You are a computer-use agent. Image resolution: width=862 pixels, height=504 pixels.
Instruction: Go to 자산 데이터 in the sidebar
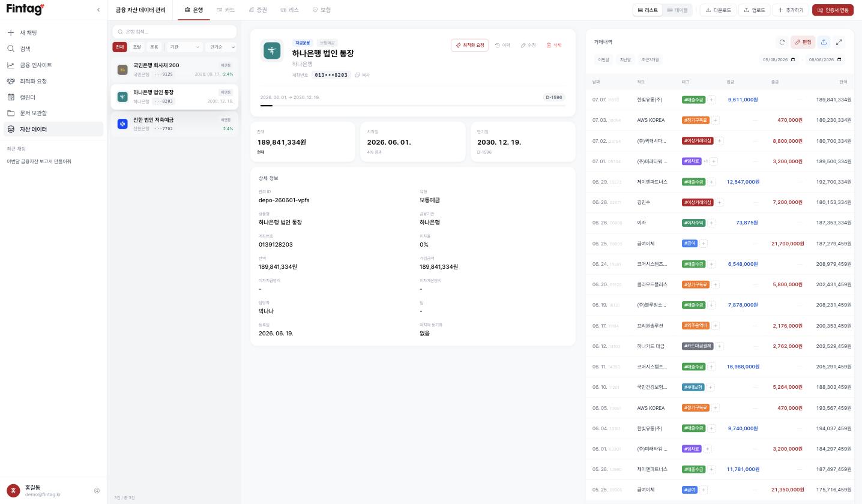(53, 129)
